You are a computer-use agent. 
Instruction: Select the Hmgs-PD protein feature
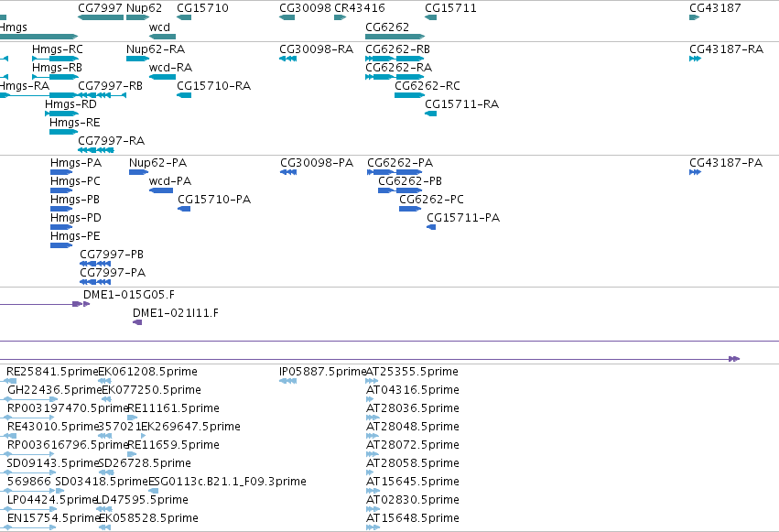(61, 227)
